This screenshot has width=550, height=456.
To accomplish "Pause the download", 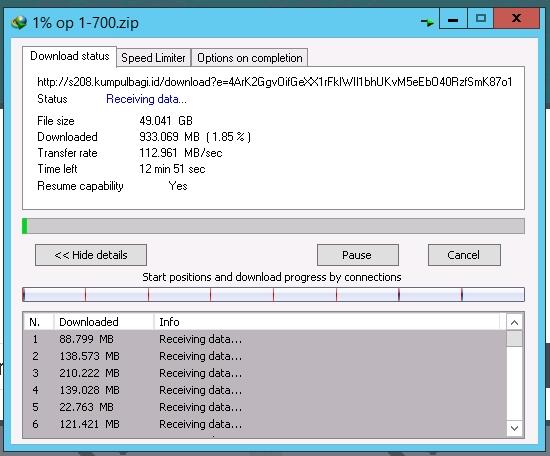I will click(x=357, y=255).
